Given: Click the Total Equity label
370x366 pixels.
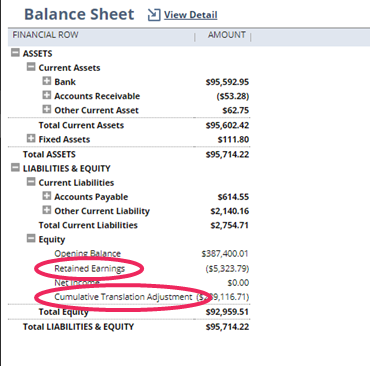Looking at the screenshot, I should [64, 312].
